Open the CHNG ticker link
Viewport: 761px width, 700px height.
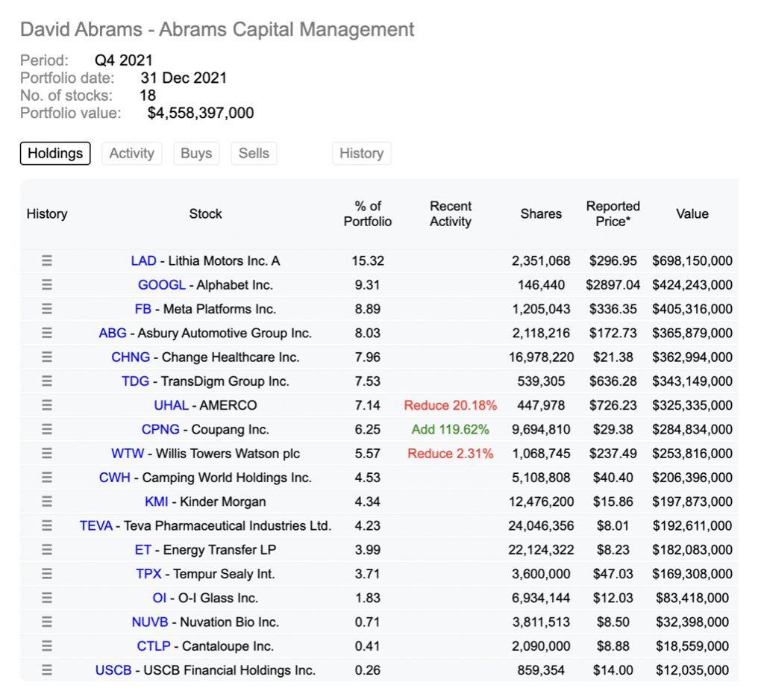(x=131, y=357)
